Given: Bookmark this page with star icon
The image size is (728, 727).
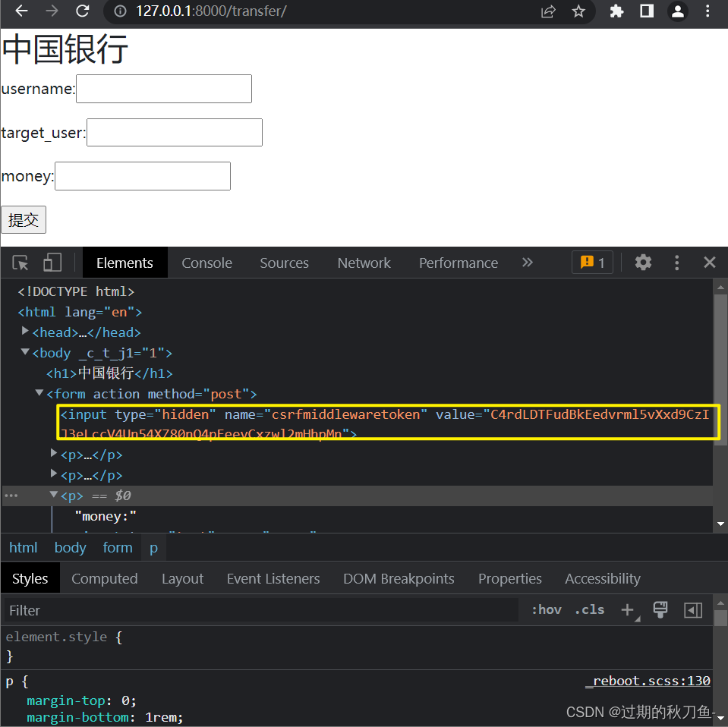Looking at the screenshot, I should 578,11.
